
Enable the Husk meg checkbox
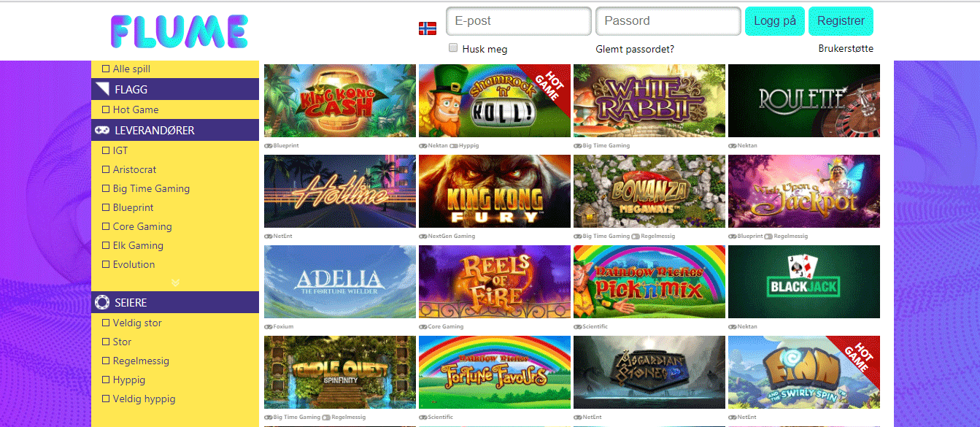pyautogui.click(x=453, y=47)
